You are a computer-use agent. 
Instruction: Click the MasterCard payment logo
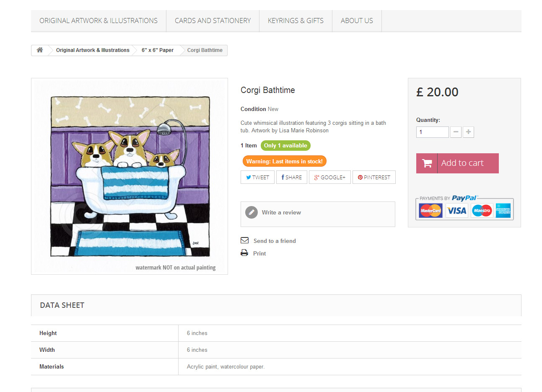(430, 210)
